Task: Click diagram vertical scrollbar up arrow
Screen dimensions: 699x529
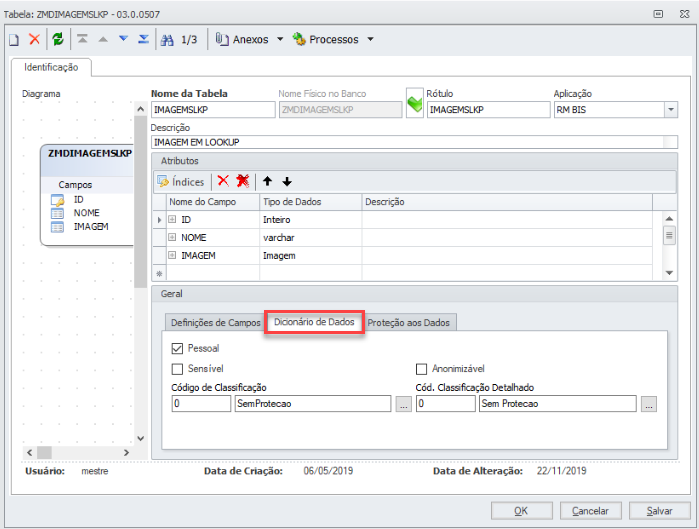Action: click(x=140, y=109)
